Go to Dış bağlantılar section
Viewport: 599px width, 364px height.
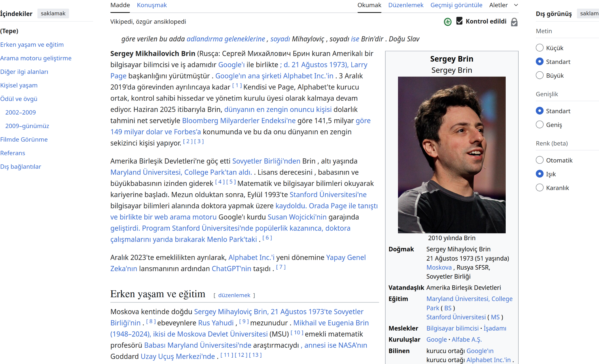pyautogui.click(x=20, y=167)
